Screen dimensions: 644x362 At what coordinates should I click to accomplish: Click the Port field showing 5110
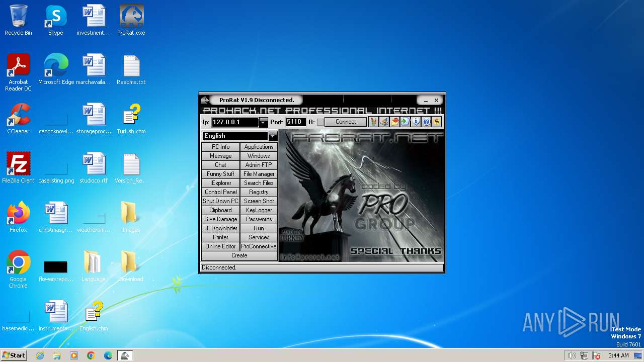point(295,122)
